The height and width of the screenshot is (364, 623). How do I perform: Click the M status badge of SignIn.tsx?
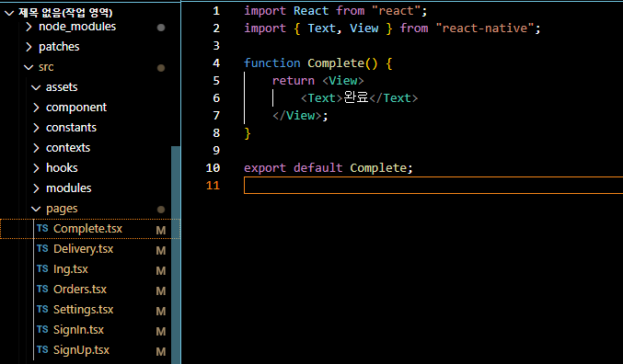161,332
